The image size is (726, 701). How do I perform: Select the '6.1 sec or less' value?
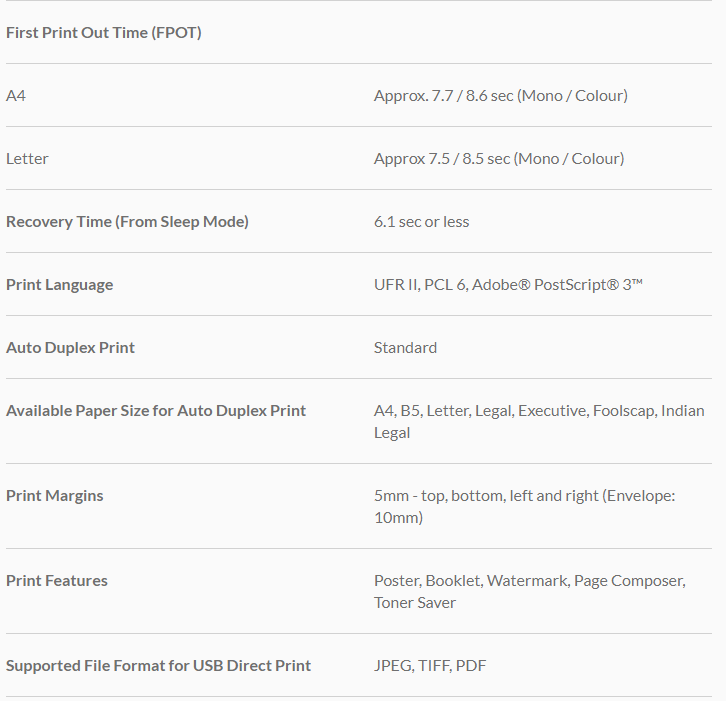pyautogui.click(x=421, y=222)
